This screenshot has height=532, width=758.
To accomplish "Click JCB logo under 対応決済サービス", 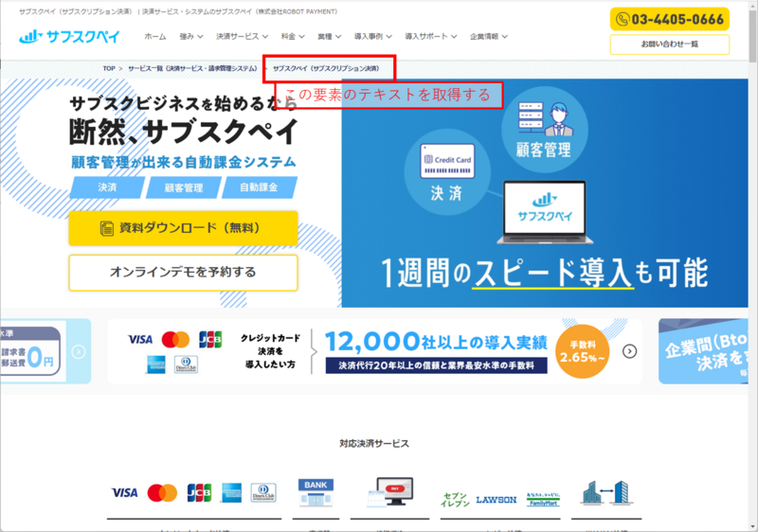I will click(199, 493).
